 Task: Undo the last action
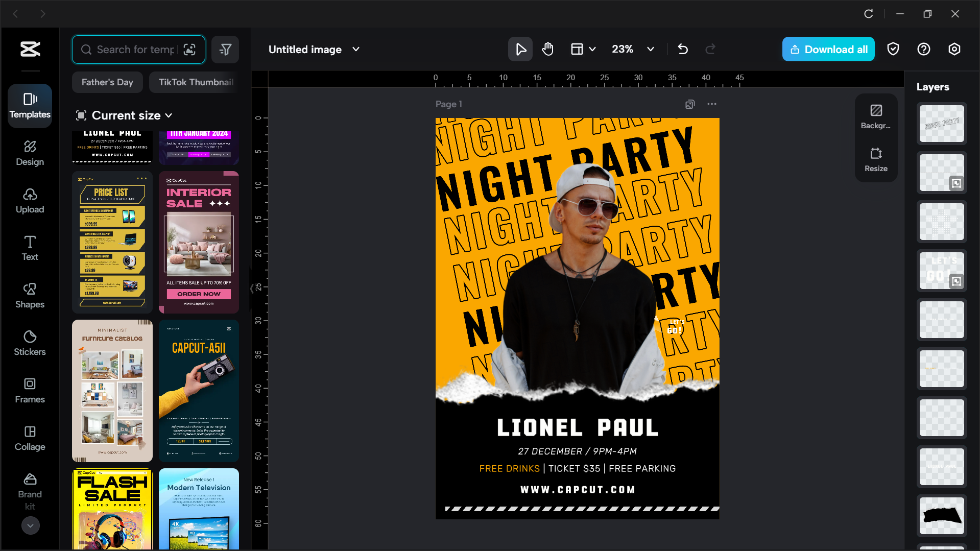point(683,49)
